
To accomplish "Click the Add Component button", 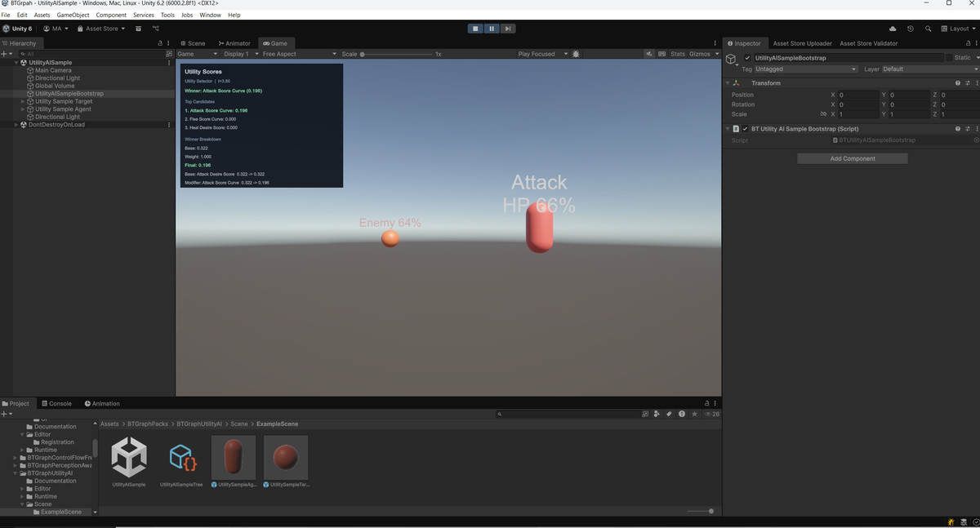I will (853, 158).
